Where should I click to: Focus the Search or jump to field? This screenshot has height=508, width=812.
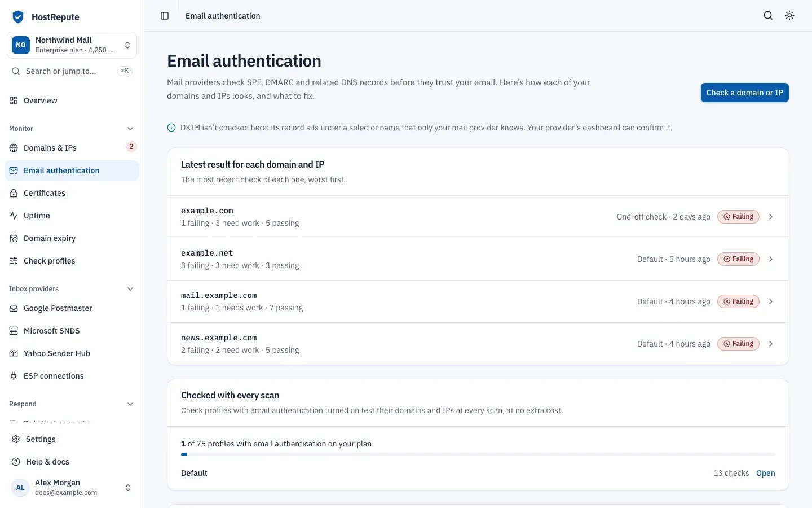pos(72,71)
